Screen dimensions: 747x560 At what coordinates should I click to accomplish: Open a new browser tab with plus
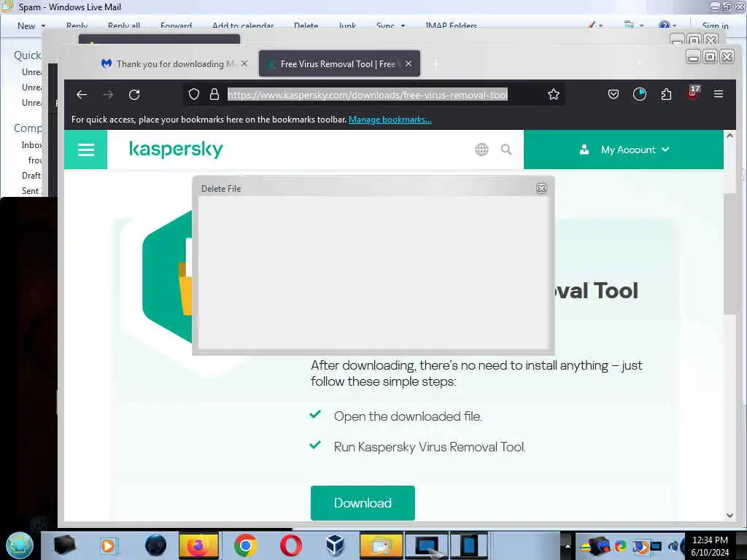436,63
